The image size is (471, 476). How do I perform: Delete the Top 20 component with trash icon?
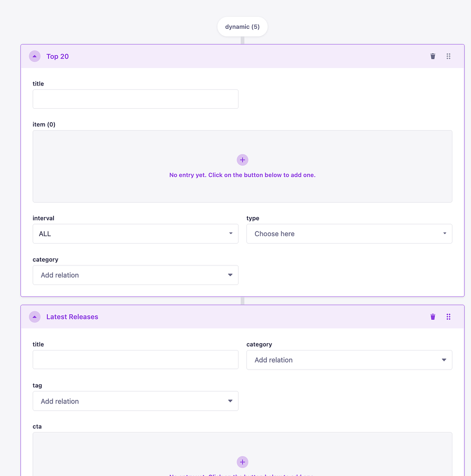(432, 56)
